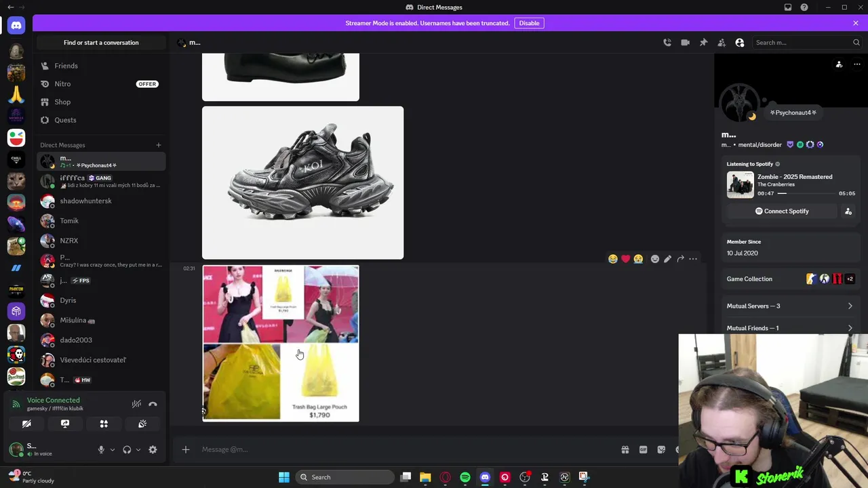
Task: Start an activity from the voice panel
Action: pyautogui.click(x=104, y=424)
